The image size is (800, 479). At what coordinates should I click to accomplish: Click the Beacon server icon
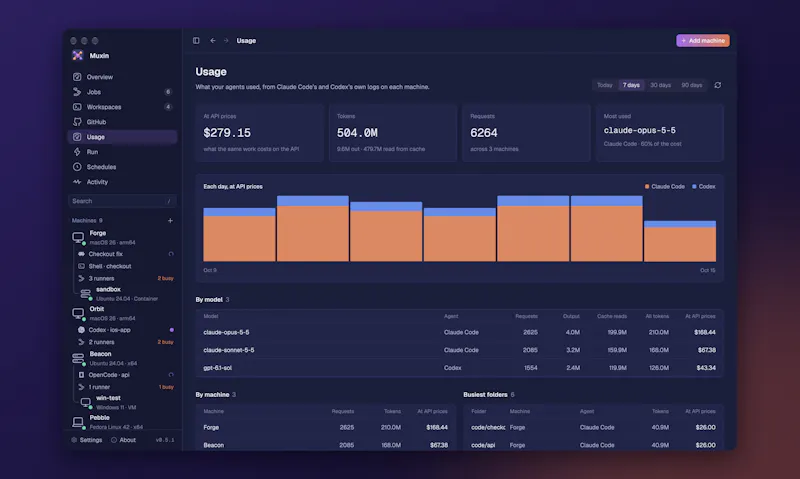78,358
